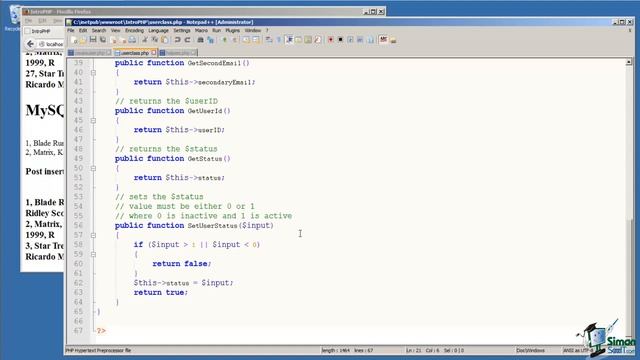The image size is (640, 360).
Task: Open the Language menu
Action: tap(158, 30)
